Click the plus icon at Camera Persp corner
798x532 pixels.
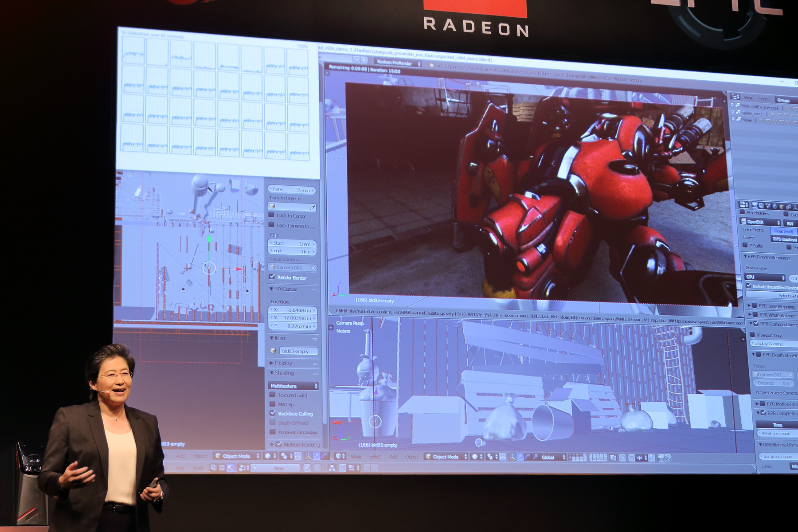pyautogui.click(x=331, y=327)
